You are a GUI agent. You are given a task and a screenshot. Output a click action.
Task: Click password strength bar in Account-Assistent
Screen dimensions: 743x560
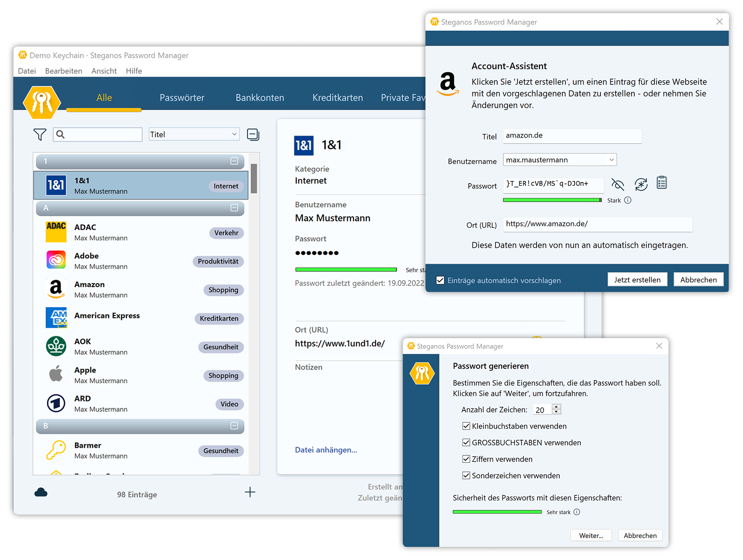(x=552, y=200)
